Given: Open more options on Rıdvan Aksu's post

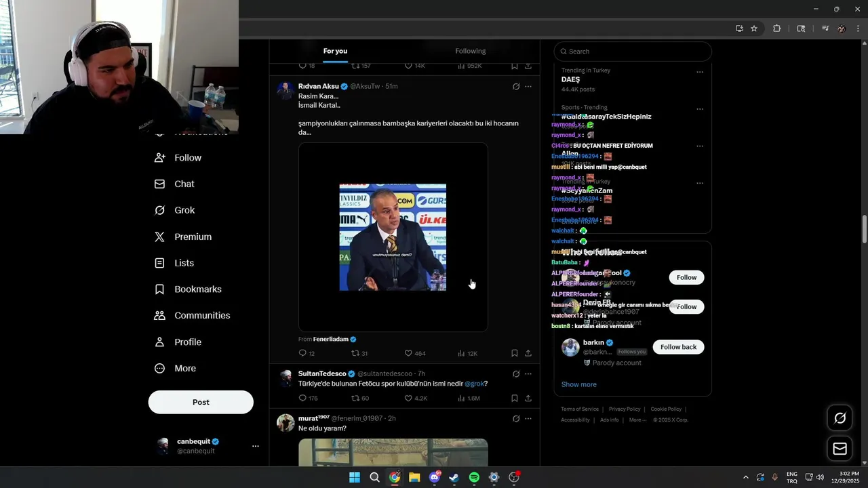Looking at the screenshot, I should click(528, 87).
